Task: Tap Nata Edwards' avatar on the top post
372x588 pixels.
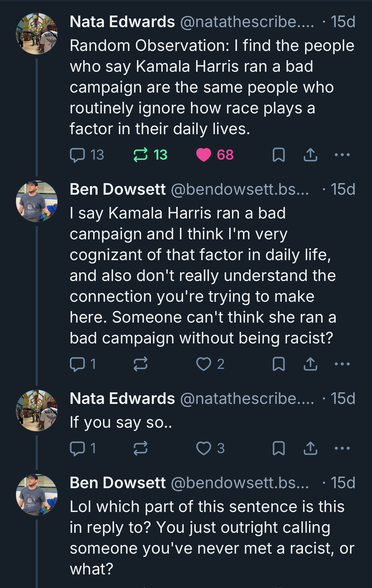Action: point(37,34)
